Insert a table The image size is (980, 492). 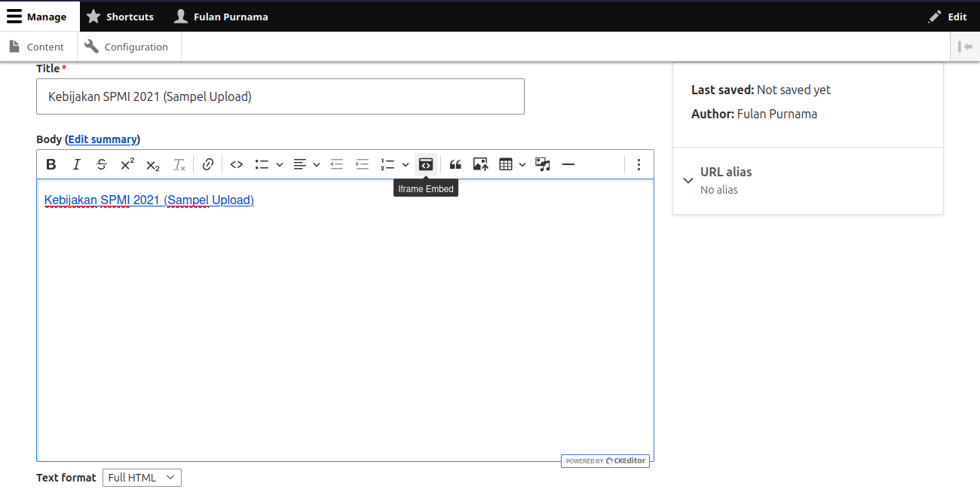[x=505, y=164]
